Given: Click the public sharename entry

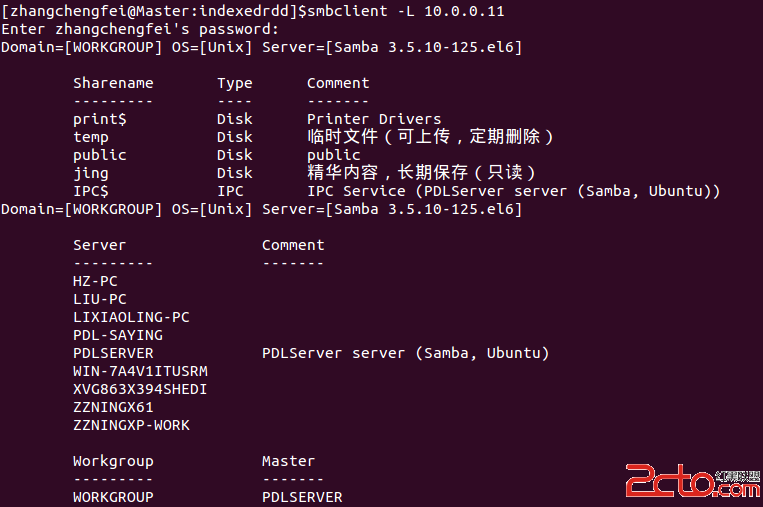Looking at the screenshot, I should (x=100, y=155).
